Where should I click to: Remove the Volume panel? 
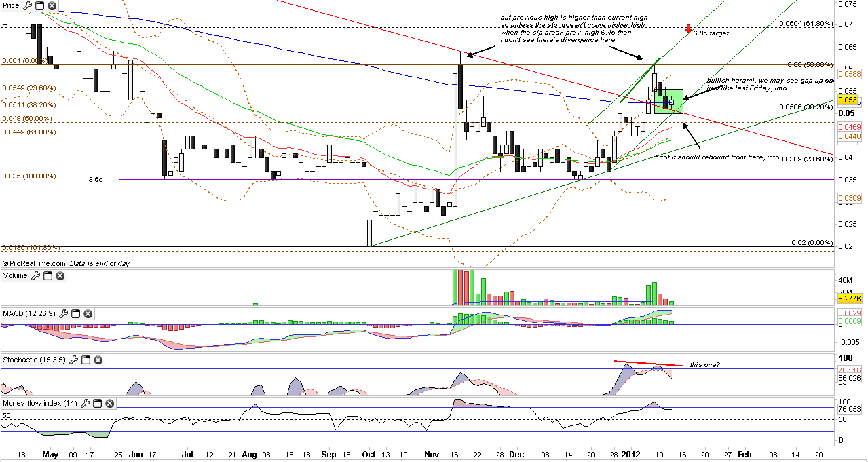click(x=60, y=276)
